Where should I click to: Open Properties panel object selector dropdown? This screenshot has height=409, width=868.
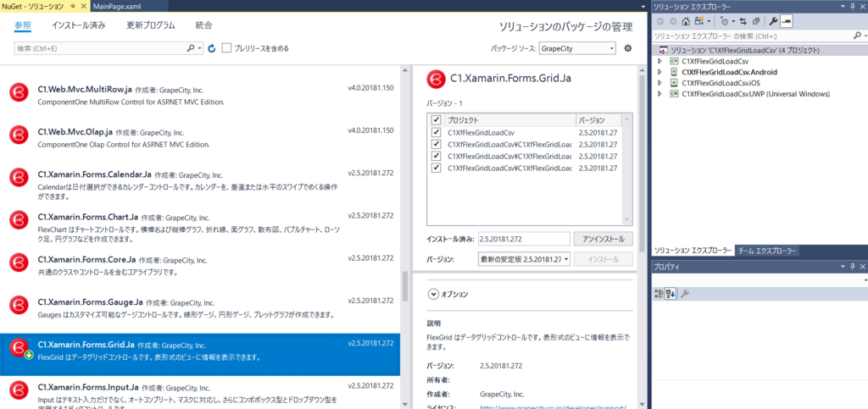click(x=864, y=281)
